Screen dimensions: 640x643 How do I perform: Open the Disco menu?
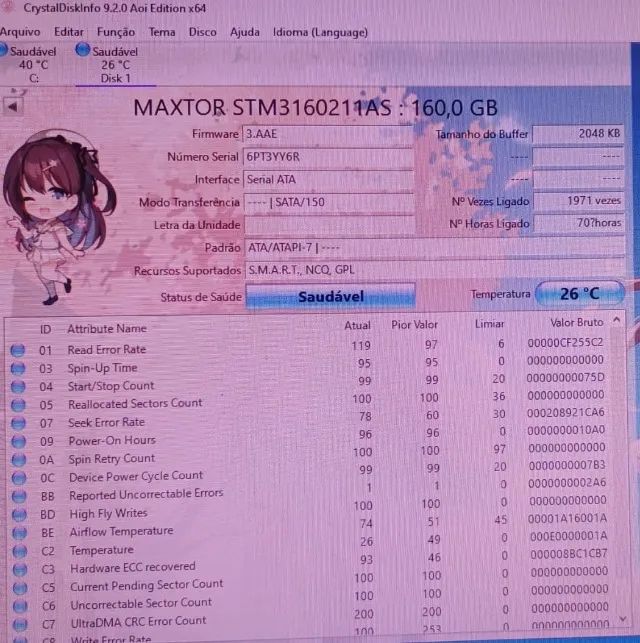point(203,32)
